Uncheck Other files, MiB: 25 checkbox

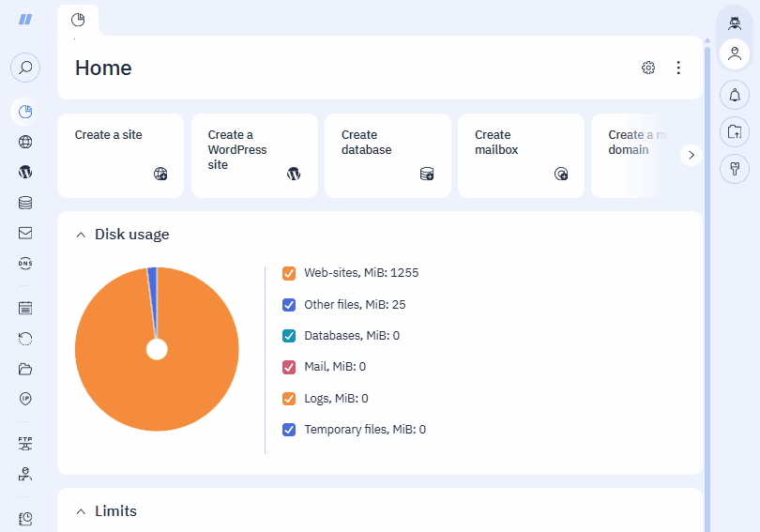[289, 305]
